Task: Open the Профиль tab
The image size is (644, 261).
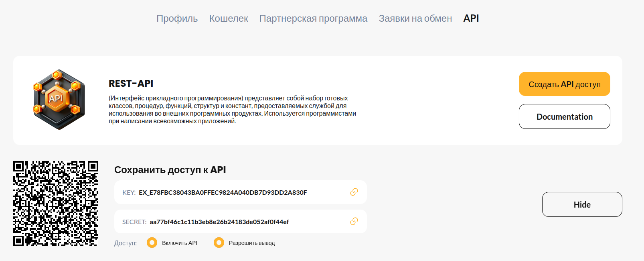Action: (x=177, y=18)
